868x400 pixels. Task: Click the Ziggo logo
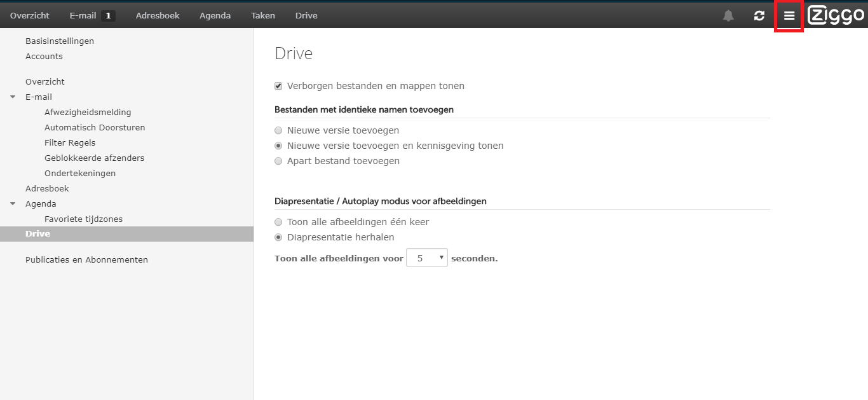[x=836, y=15]
